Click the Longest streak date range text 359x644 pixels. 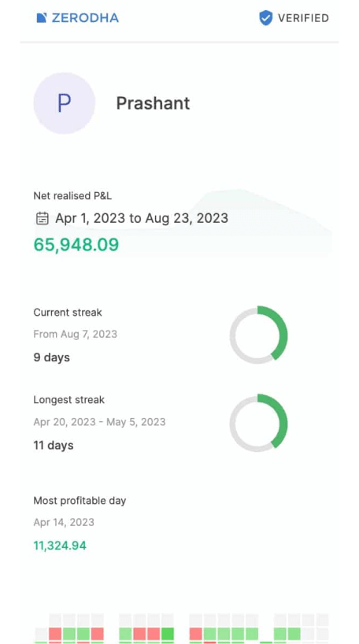click(x=99, y=422)
